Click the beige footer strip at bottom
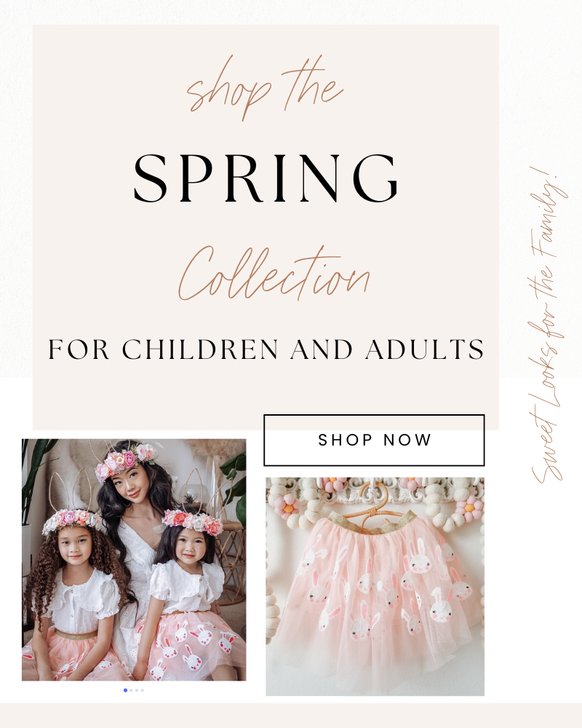 pos(291,716)
